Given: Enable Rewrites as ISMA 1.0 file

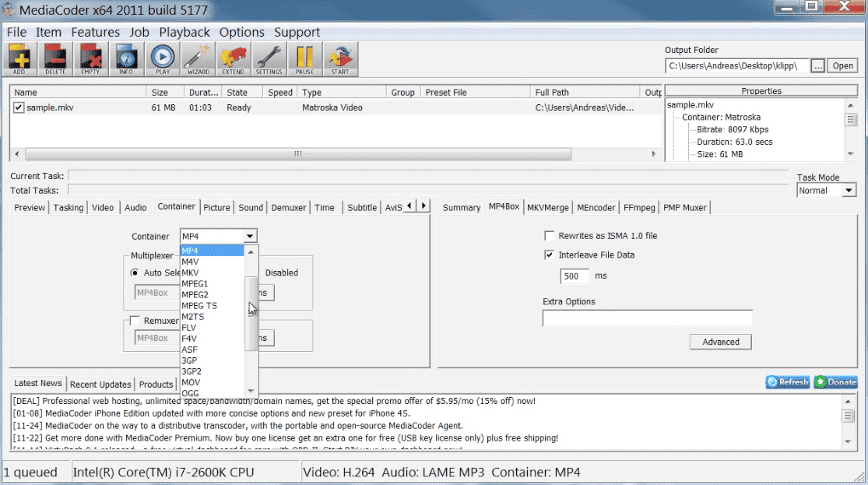Looking at the screenshot, I should coord(549,235).
